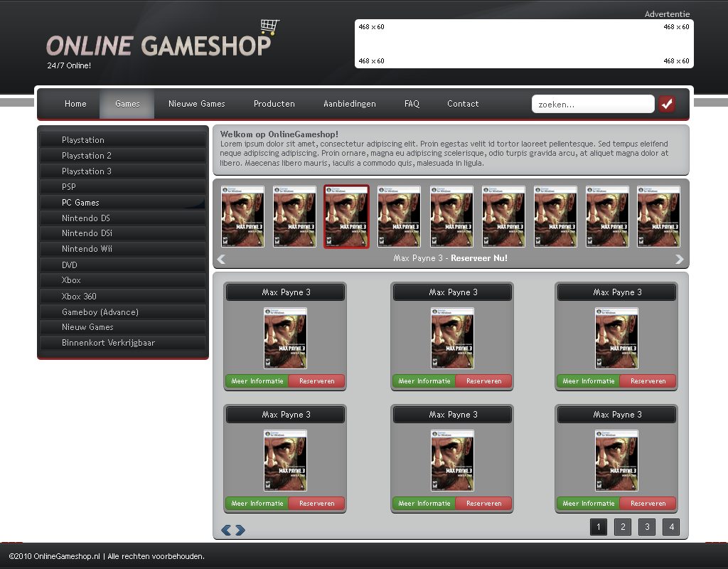Open the Nieuwe Games menu item
Screen dimensions: 728x569
pyautogui.click(x=196, y=104)
